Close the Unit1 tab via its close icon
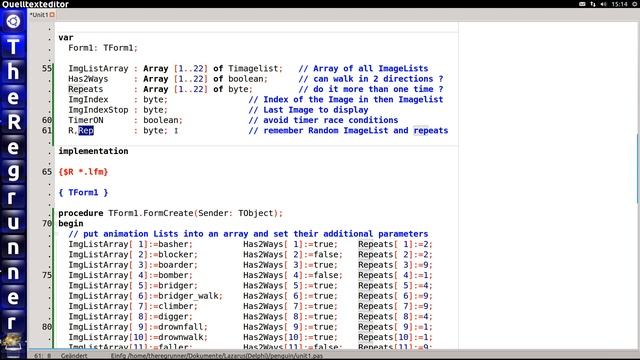 pos(52,15)
